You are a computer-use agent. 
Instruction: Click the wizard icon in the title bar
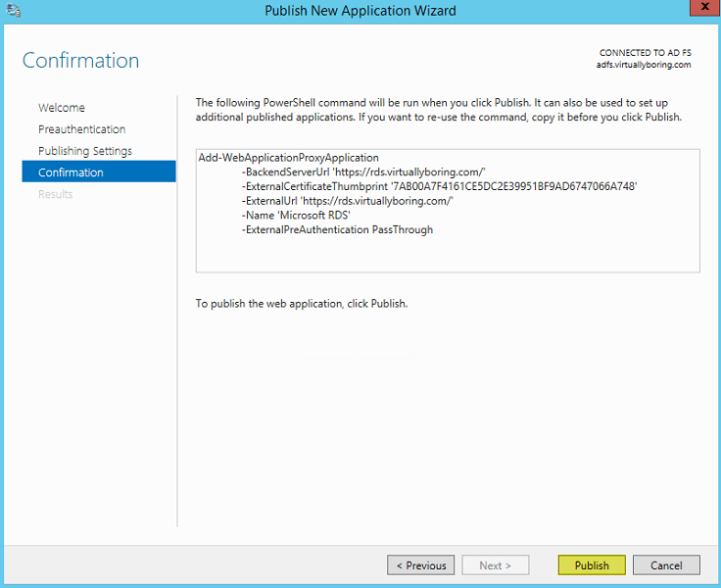click(x=14, y=10)
